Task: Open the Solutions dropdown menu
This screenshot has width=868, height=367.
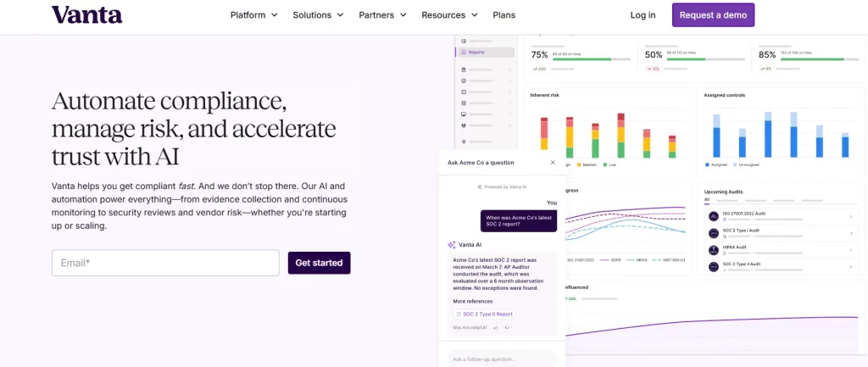Action: pos(318,15)
